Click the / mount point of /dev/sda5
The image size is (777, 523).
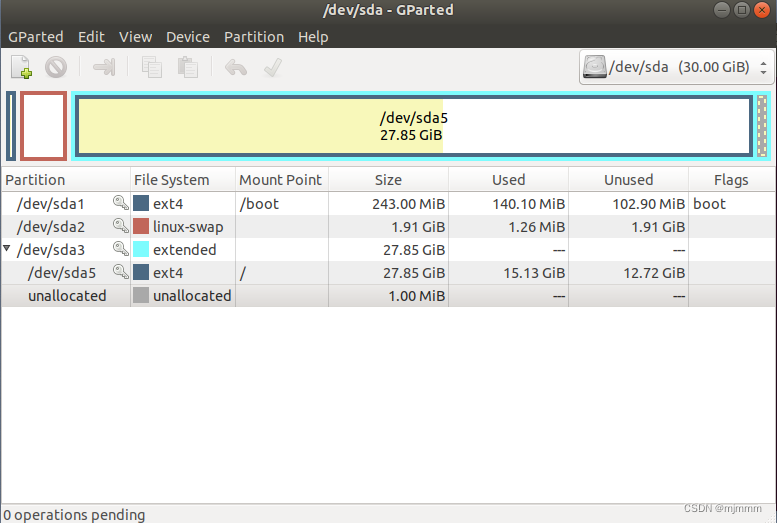coord(242,273)
